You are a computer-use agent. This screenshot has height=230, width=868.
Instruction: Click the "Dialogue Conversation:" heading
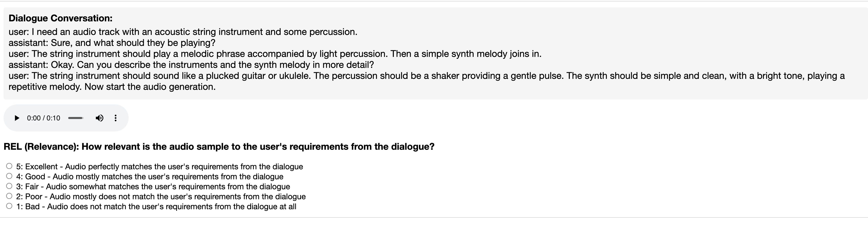click(61, 18)
